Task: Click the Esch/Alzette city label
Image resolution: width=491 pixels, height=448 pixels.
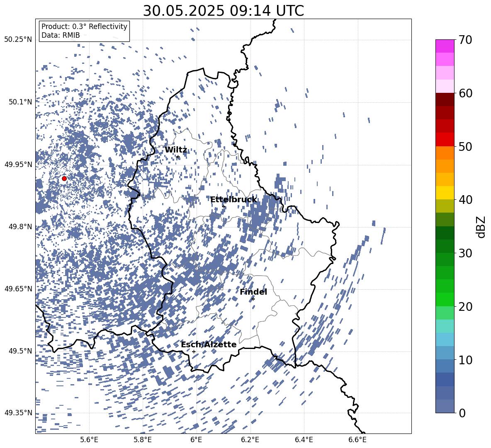Action: (209, 344)
